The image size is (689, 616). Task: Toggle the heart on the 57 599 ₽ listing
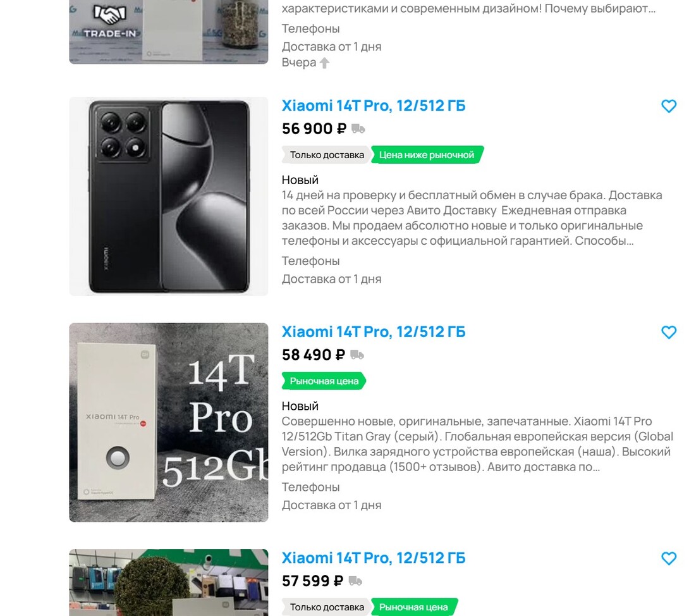pos(668,558)
